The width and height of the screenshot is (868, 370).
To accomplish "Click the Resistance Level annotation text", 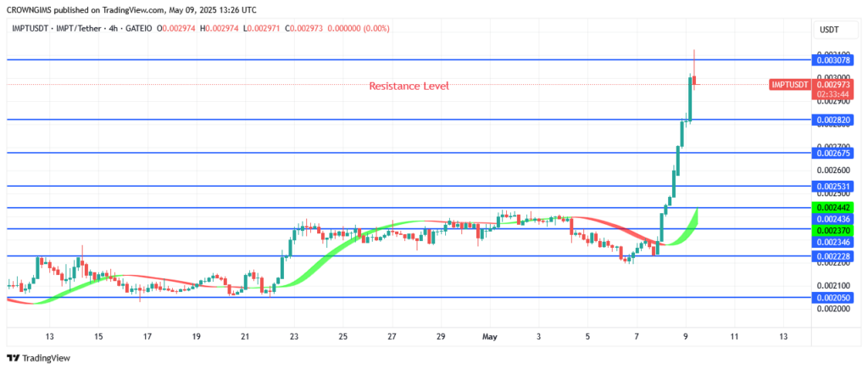I will [x=409, y=87].
